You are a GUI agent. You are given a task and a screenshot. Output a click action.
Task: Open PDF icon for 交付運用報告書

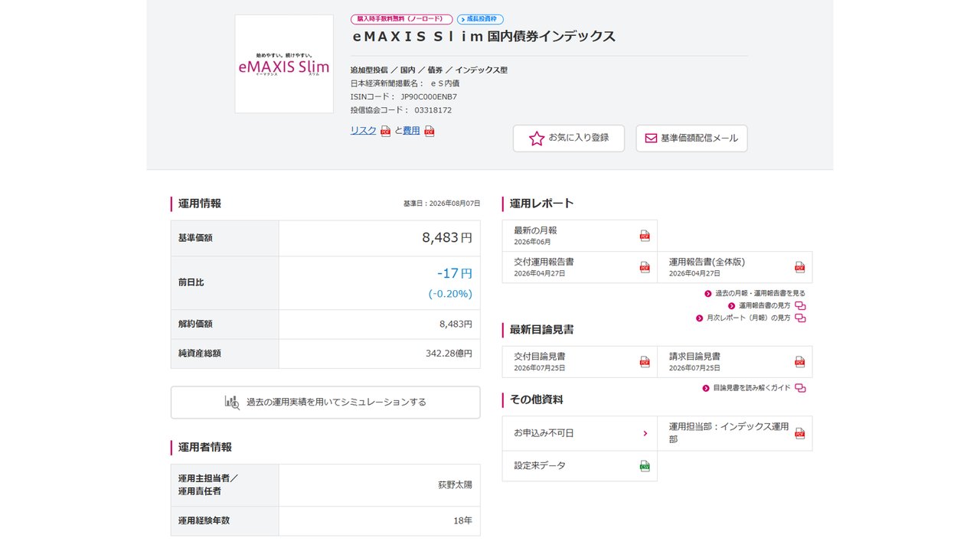645,267
